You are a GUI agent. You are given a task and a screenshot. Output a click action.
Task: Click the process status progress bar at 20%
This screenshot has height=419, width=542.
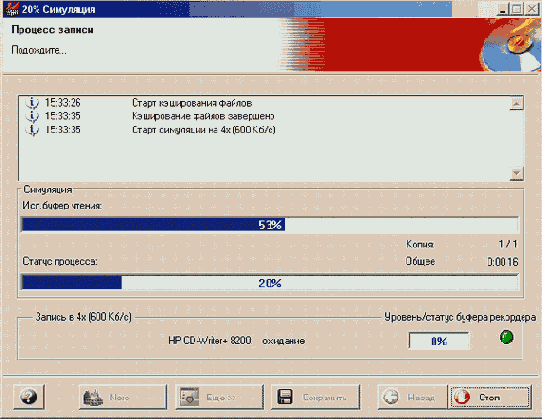(270, 283)
